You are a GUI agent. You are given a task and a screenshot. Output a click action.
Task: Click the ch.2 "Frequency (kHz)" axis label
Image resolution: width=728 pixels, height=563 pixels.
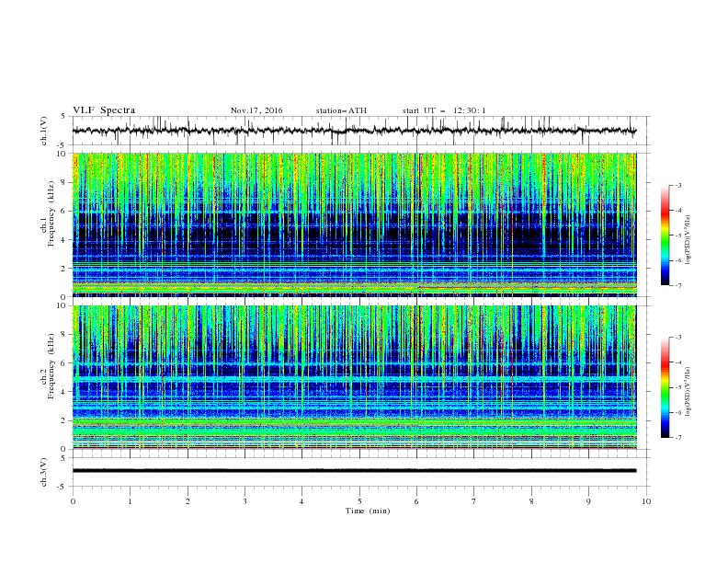pos(51,366)
